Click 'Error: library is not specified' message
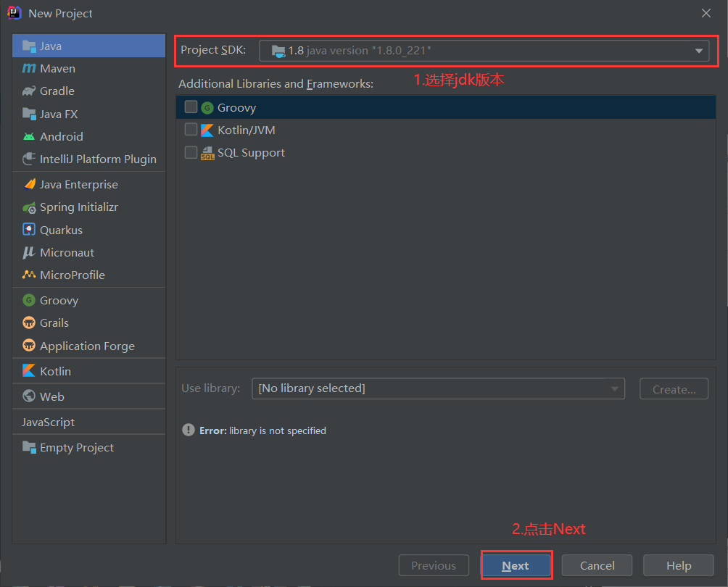Image resolution: width=728 pixels, height=587 pixels. (262, 430)
